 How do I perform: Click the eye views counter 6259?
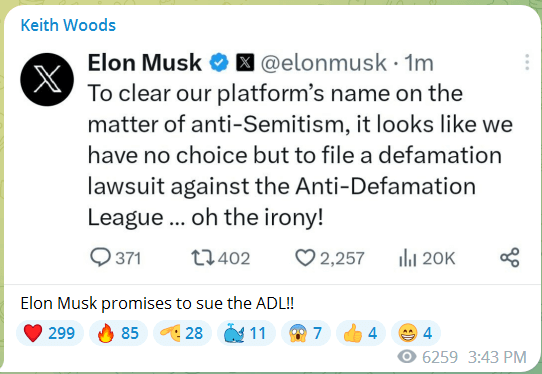(x=428, y=357)
